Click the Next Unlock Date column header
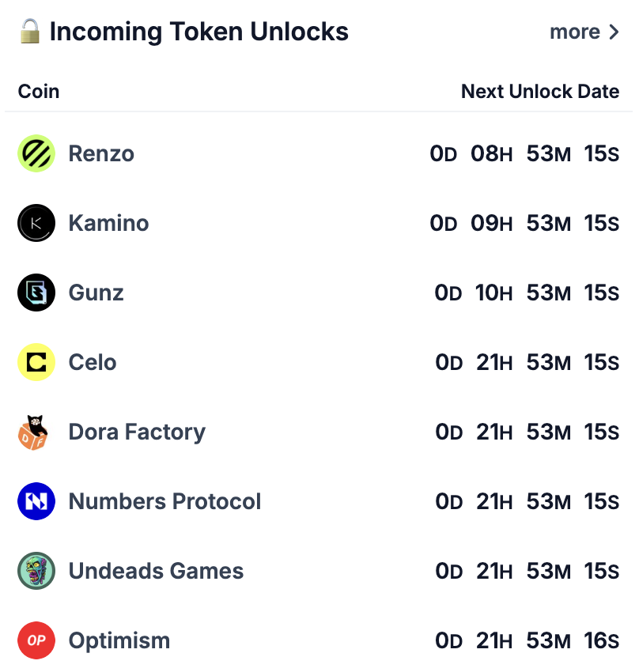 [x=540, y=91]
